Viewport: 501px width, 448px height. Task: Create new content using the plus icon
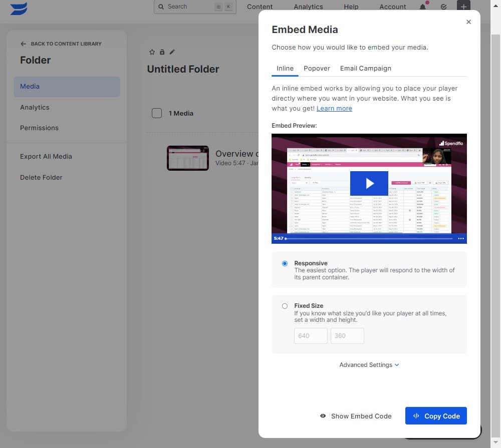click(463, 7)
